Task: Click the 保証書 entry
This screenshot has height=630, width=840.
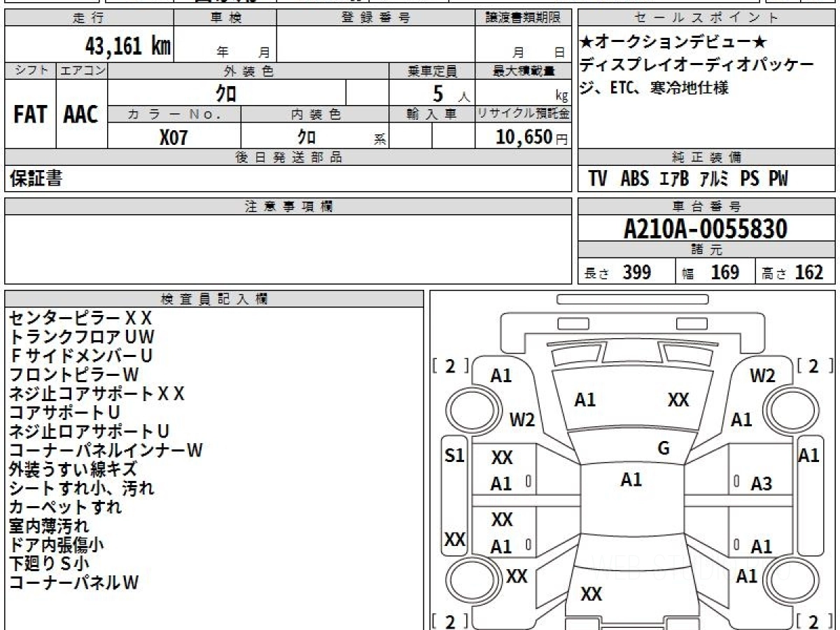Action: click(x=36, y=179)
